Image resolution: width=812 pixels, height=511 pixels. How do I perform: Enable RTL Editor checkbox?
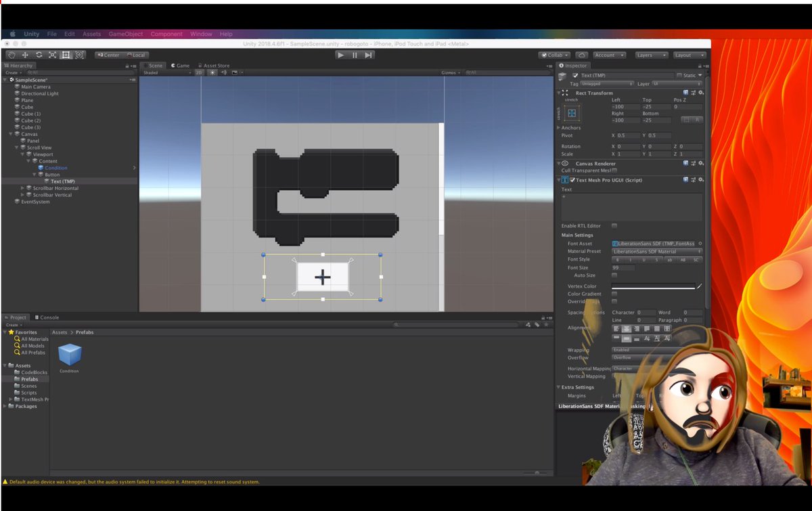coord(614,225)
